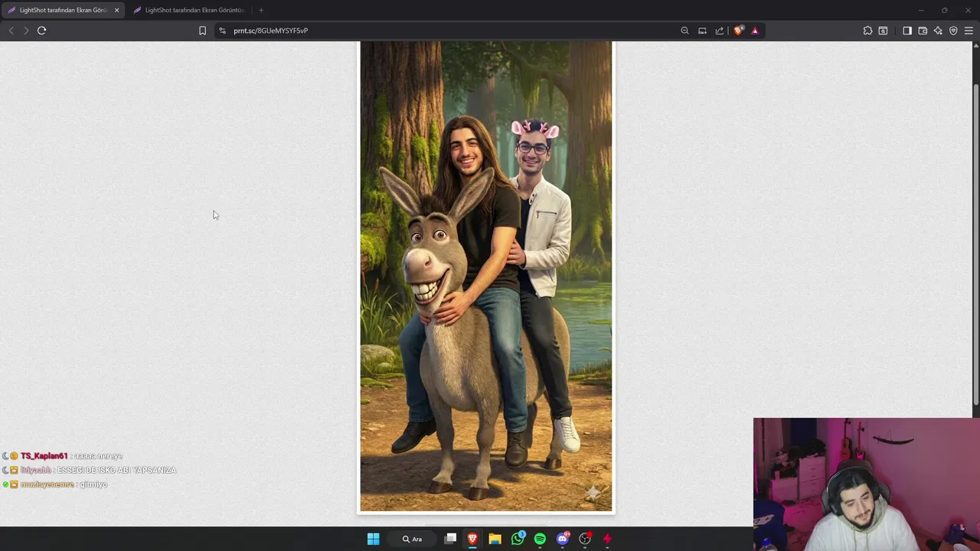
Task: Toggle the browser sidebar panel
Action: [907, 31]
